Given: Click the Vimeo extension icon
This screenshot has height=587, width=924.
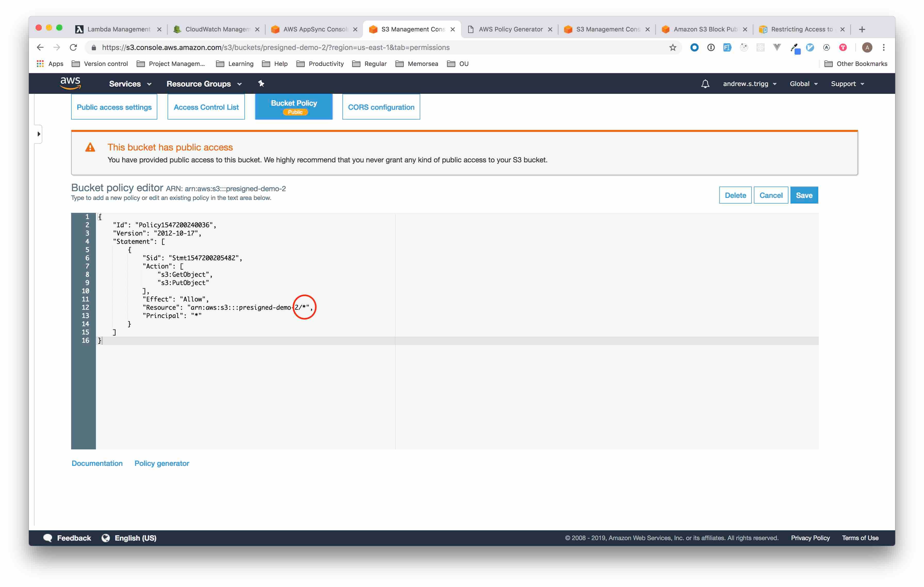Looking at the screenshot, I should pyautogui.click(x=777, y=47).
